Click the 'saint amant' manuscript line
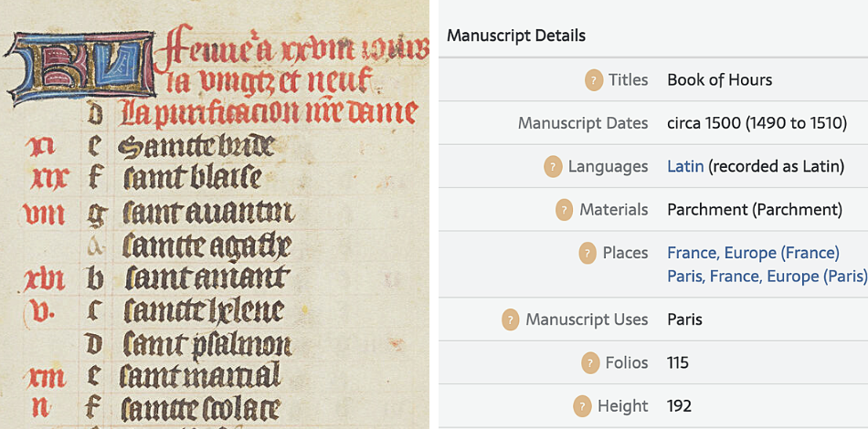This screenshot has width=868, height=429. pos(206,277)
